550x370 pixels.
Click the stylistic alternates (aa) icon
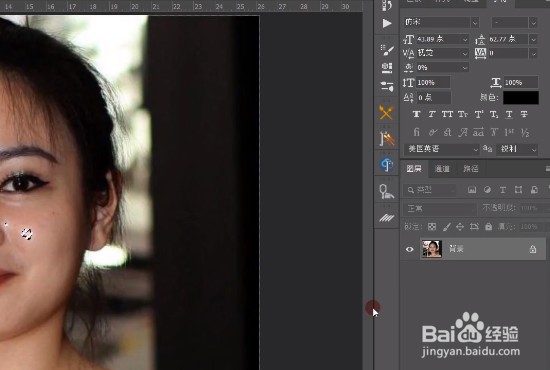(x=478, y=132)
